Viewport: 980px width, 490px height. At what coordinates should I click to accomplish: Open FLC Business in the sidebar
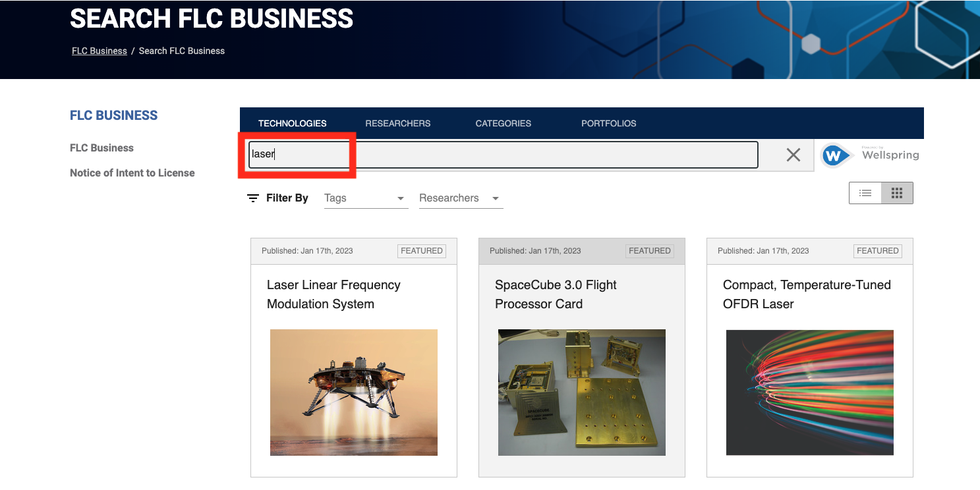(101, 148)
